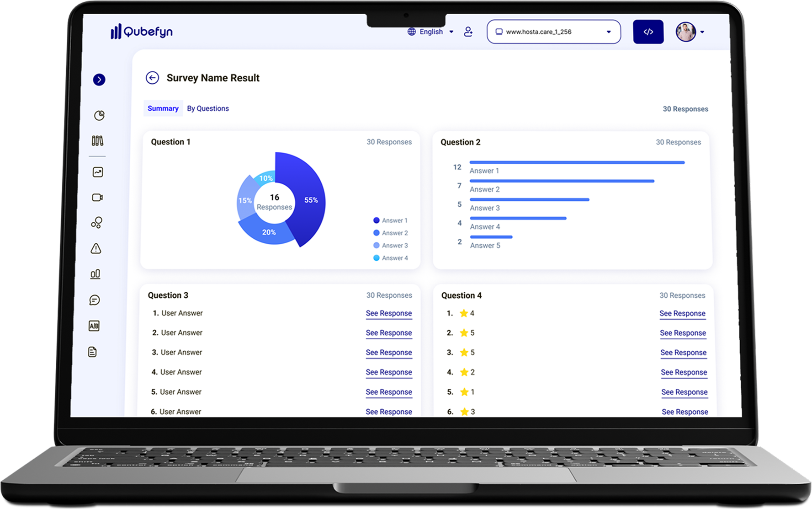
Task: Open the warning triangle alerts sidebar icon
Action: (96, 248)
